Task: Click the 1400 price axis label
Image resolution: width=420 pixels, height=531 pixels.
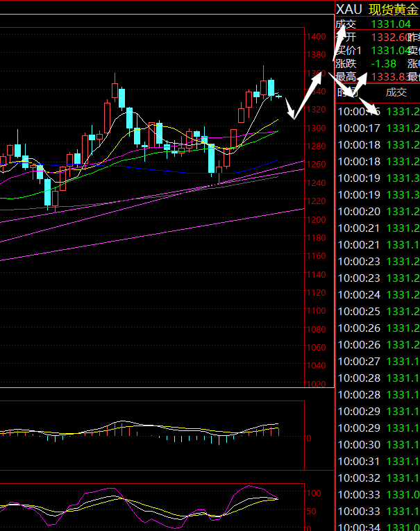Action: point(316,37)
